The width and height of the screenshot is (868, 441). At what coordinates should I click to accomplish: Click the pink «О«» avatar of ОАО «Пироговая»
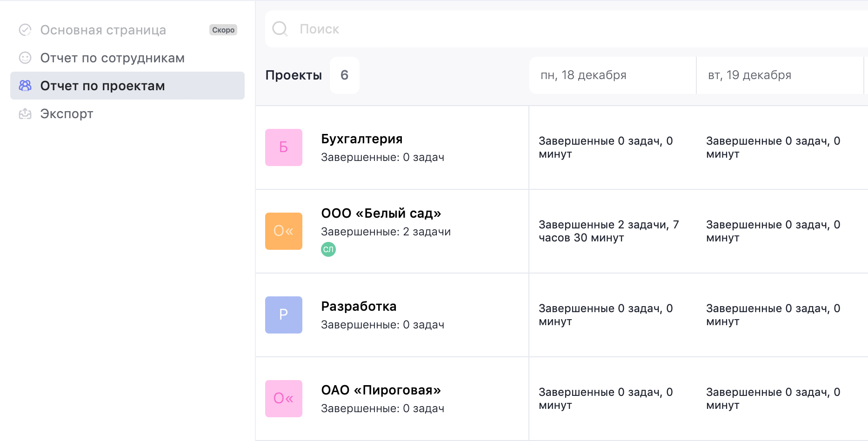pyautogui.click(x=283, y=399)
